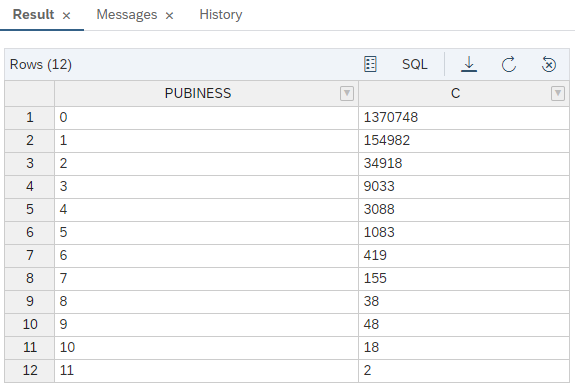Close the Result tab
This screenshot has height=385, width=575.
(66, 15)
